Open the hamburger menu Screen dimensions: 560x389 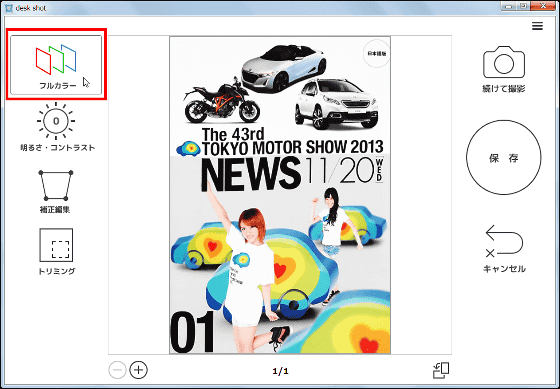537,26
